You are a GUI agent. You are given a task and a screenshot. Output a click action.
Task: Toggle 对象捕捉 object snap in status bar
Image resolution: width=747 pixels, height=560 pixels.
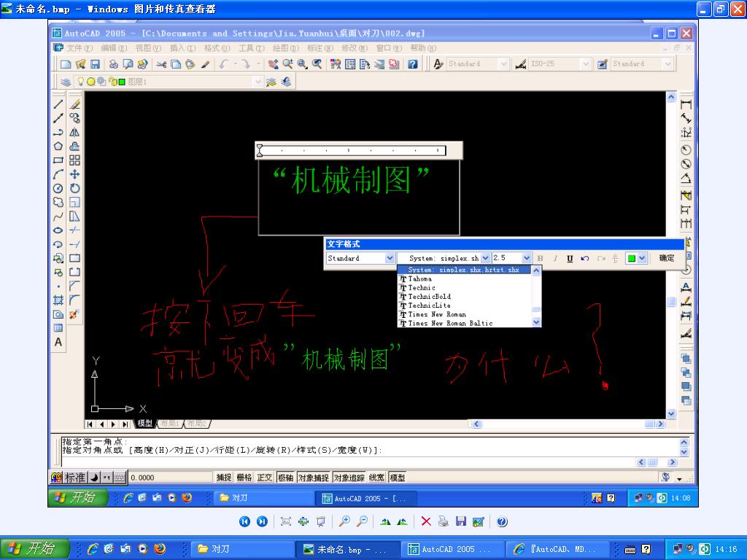pyautogui.click(x=314, y=478)
